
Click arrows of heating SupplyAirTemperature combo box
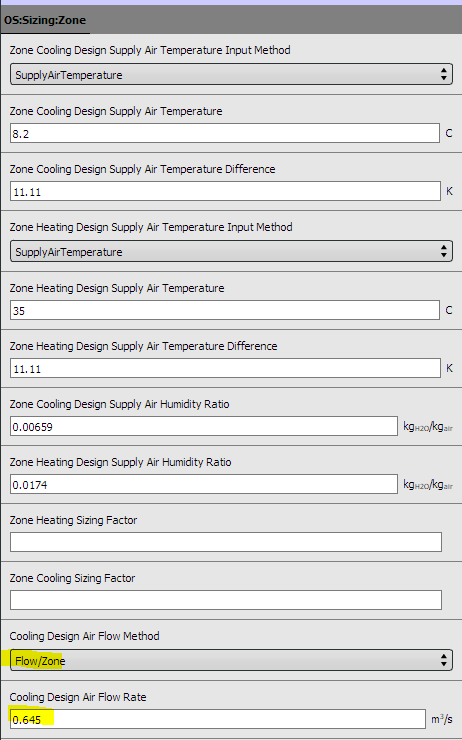coord(444,252)
